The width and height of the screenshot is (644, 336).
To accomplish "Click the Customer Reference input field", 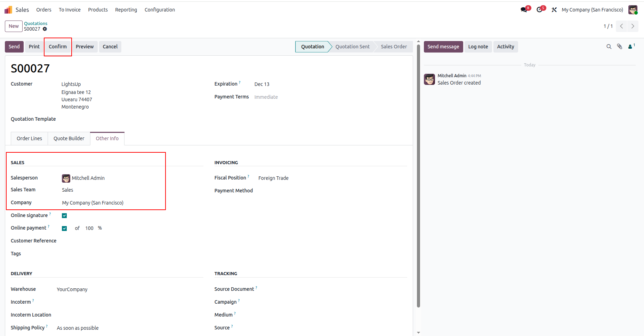I will click(132, 241).
